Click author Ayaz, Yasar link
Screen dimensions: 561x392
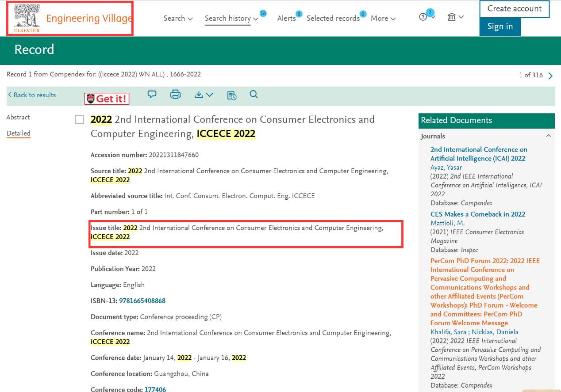(x=446, y=167)
